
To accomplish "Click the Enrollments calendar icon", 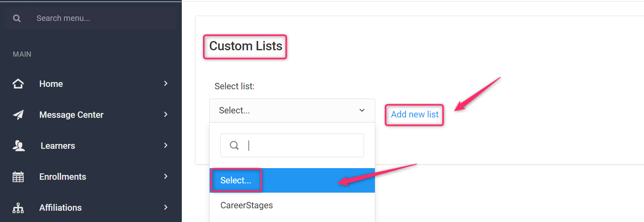I will [18, 177].
